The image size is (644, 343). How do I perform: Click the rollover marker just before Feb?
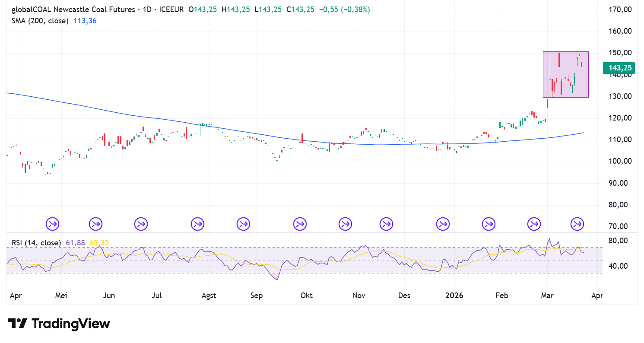click(x=489, y=224)
